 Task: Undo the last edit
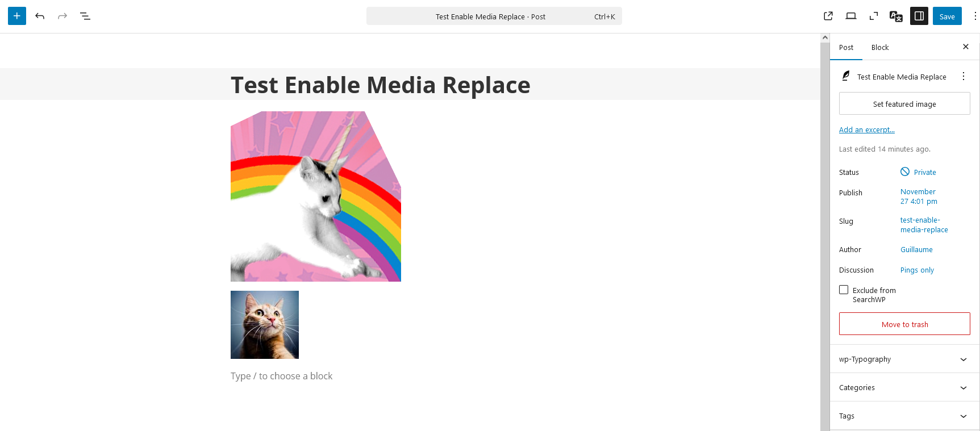(x=40, y=16)
